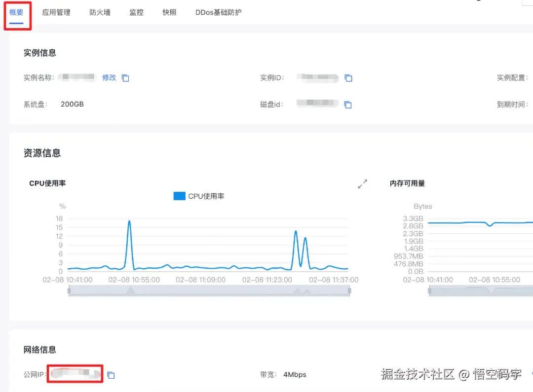This screenshot has height=392, width=533.
Task: Open the 防火墙 tab
Action: (99, 12)
